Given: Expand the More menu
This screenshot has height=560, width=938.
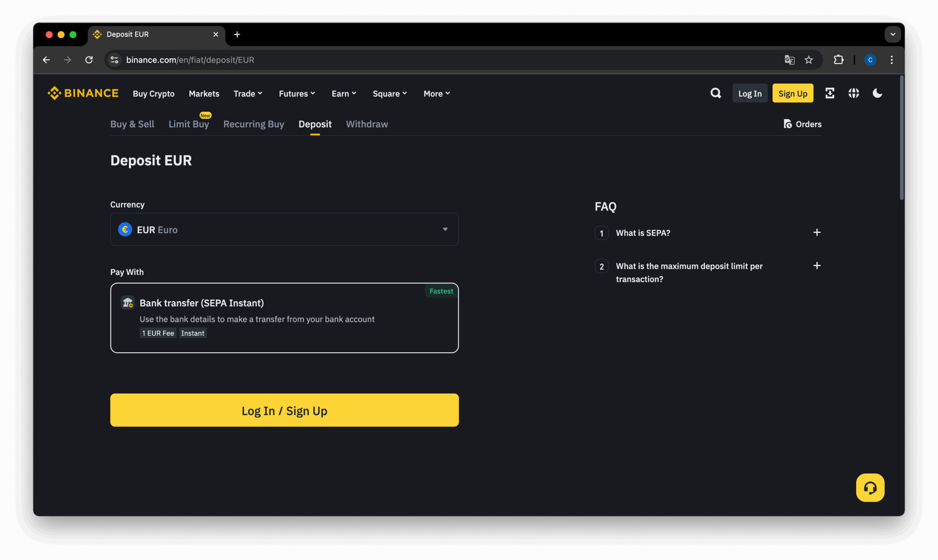Looking at the screenshot, I should 437,93.
